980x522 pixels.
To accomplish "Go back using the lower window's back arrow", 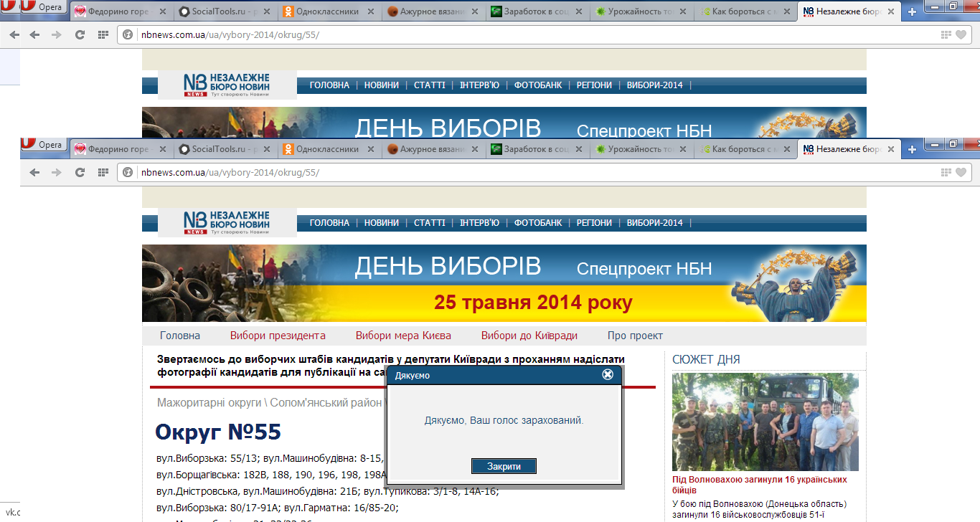I will coord(35,173).
